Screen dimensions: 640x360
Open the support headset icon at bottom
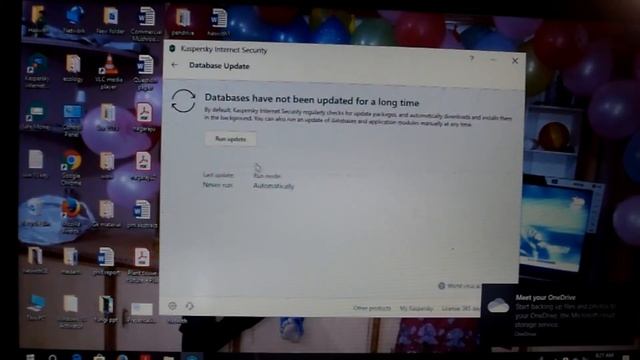[x=189, y=306]
